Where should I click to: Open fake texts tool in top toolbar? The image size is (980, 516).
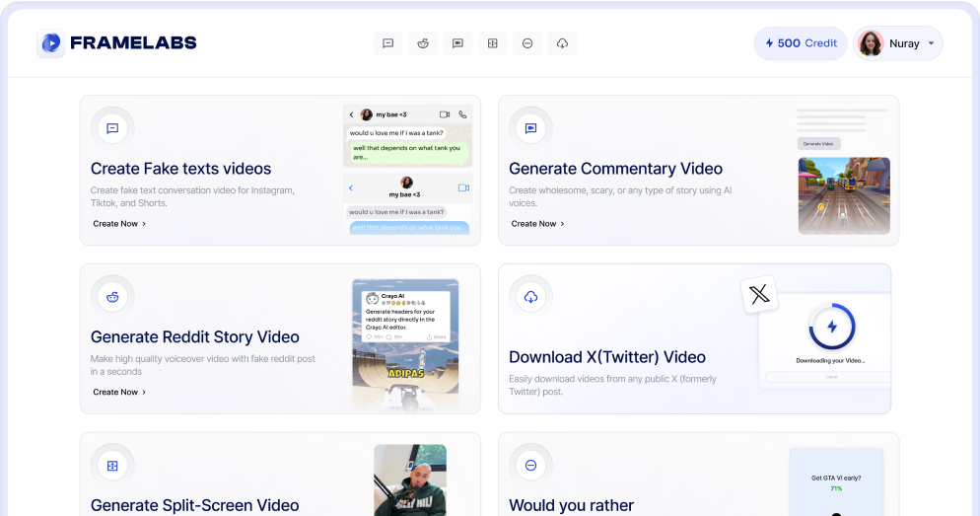[x=388, y=43]
